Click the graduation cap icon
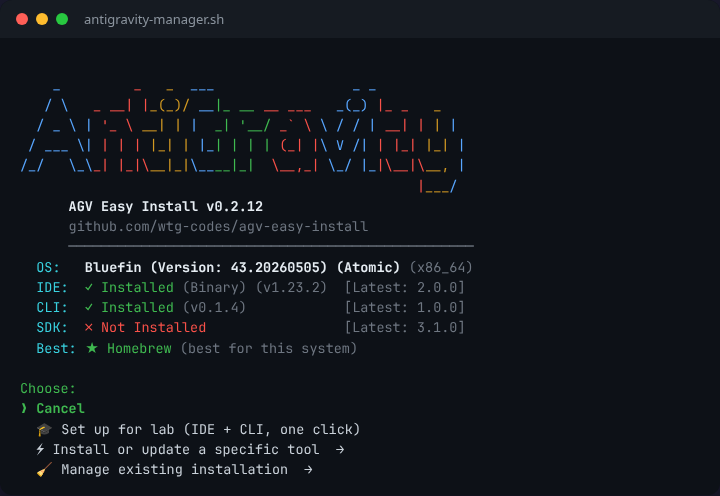The width and height of the screenshot is (720, 496). 44,430
